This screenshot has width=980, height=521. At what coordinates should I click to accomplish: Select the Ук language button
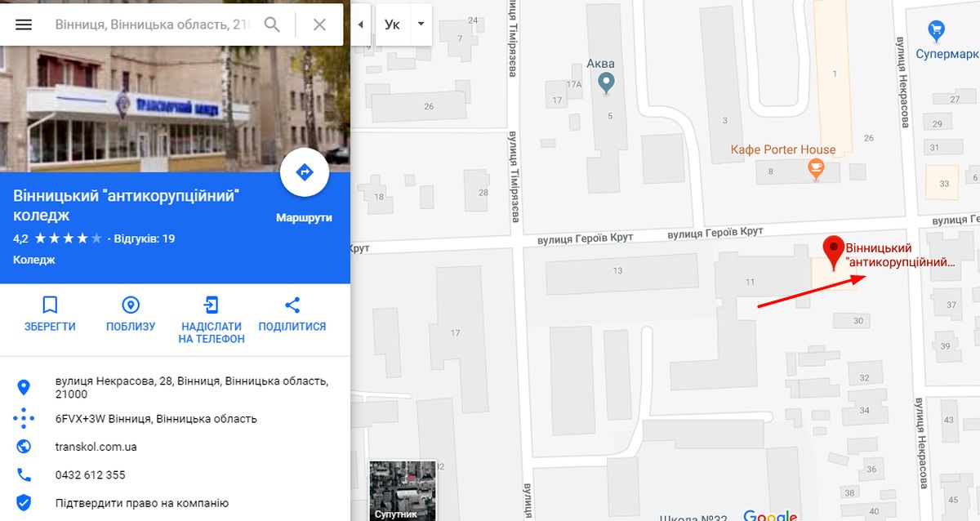[392, 24]
